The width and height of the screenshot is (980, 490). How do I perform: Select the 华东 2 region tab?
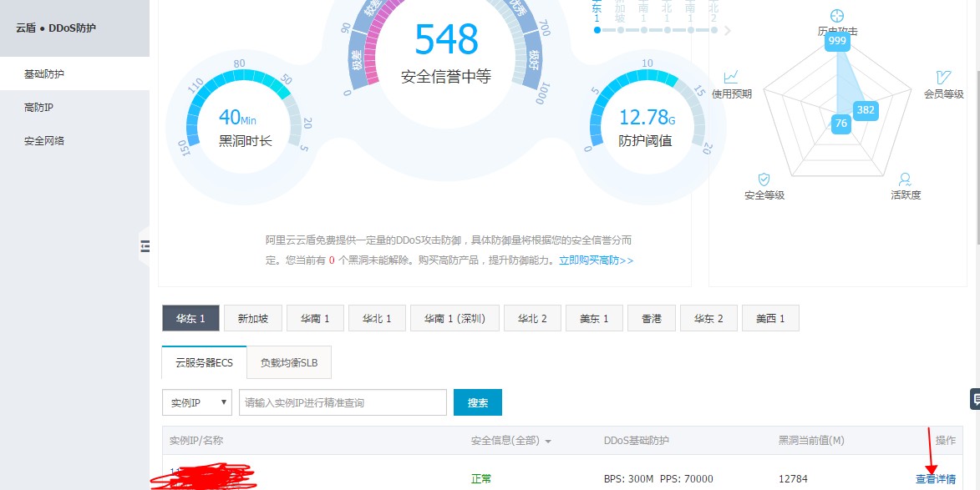tap(708, 318)
